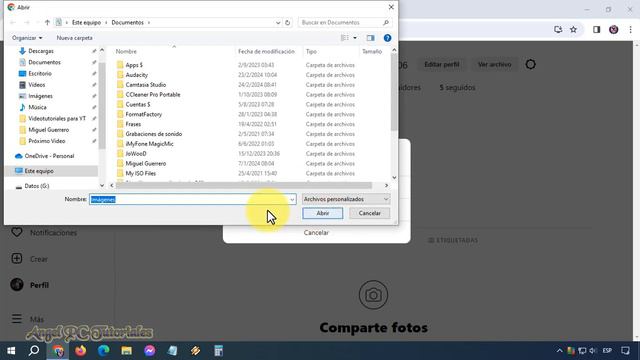Click the Nombre filename input field

(189, 199)
